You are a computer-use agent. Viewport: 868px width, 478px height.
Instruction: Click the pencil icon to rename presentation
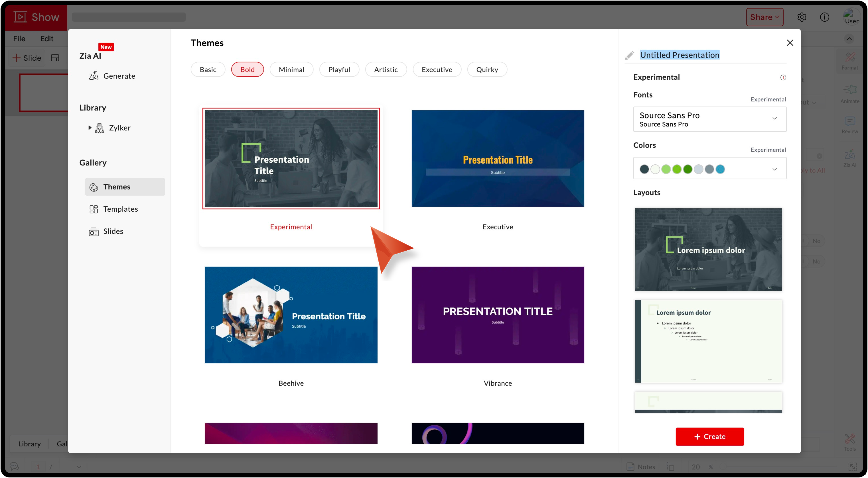629,55
